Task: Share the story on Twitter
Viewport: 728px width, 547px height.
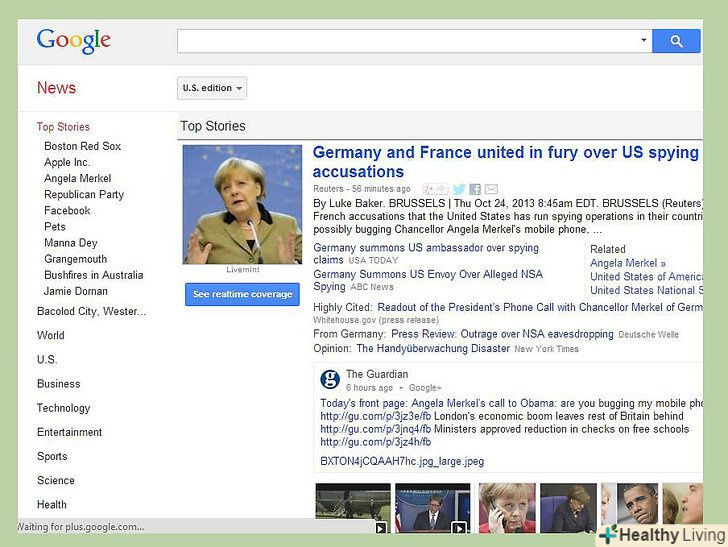Action: click(x=459, y=189)
